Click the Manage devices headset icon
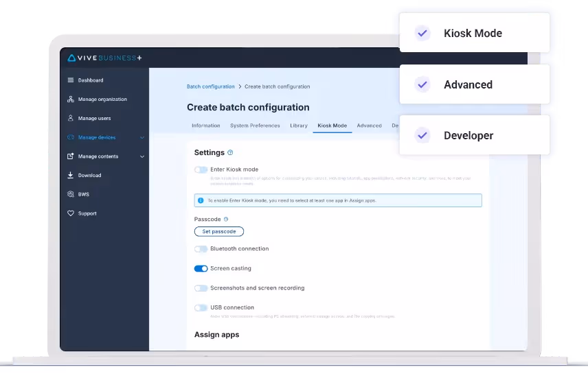This screenshot has width=588, height=387. tap(71, 137)
